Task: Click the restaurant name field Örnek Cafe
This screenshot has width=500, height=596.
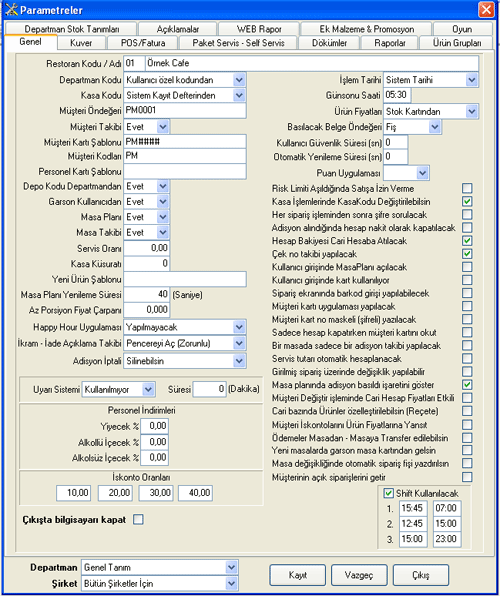Action: [312, 63]
